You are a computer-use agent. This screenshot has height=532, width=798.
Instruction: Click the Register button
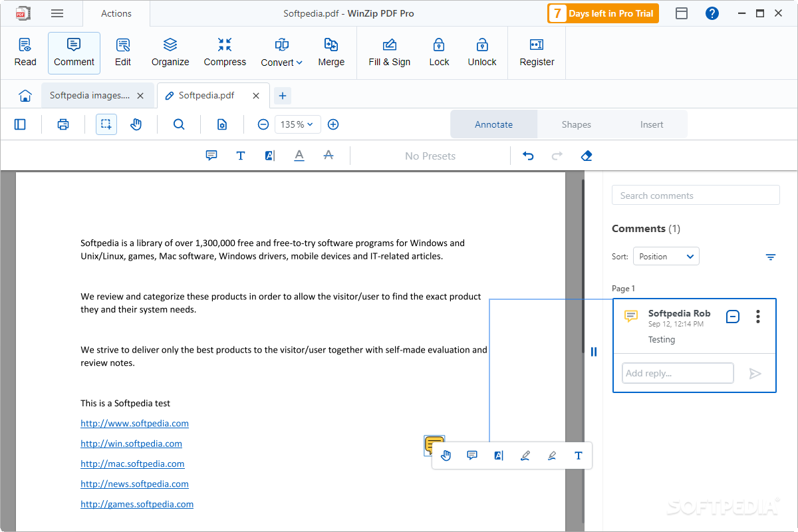[537, 53]
